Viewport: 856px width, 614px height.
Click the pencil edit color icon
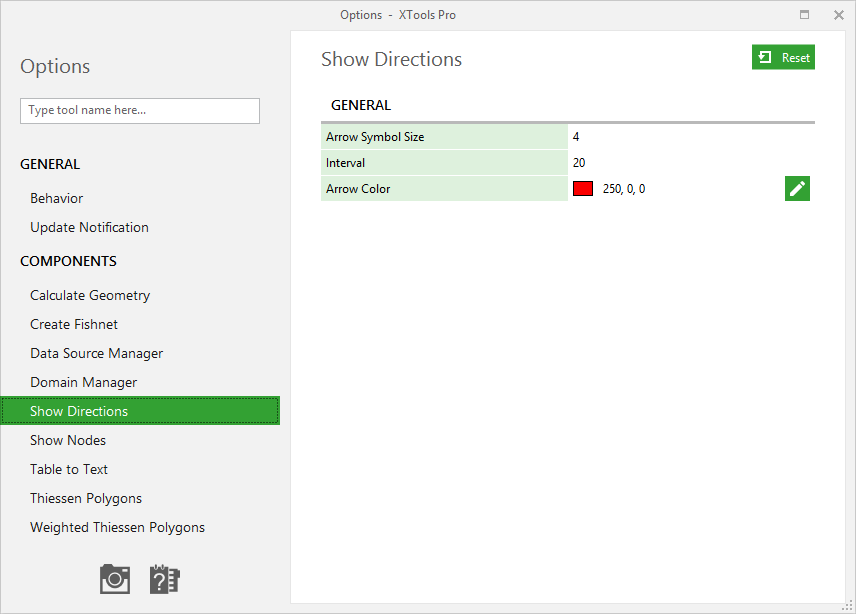(797, 188)
